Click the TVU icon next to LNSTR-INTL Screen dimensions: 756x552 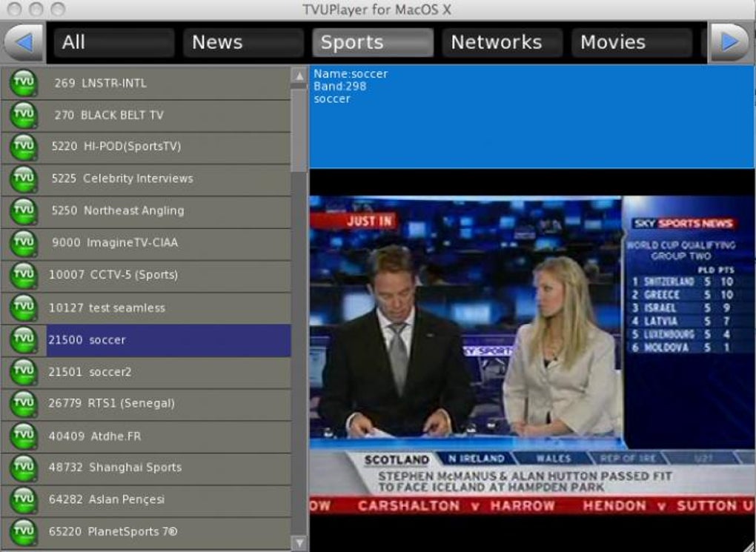pos(24,83)
